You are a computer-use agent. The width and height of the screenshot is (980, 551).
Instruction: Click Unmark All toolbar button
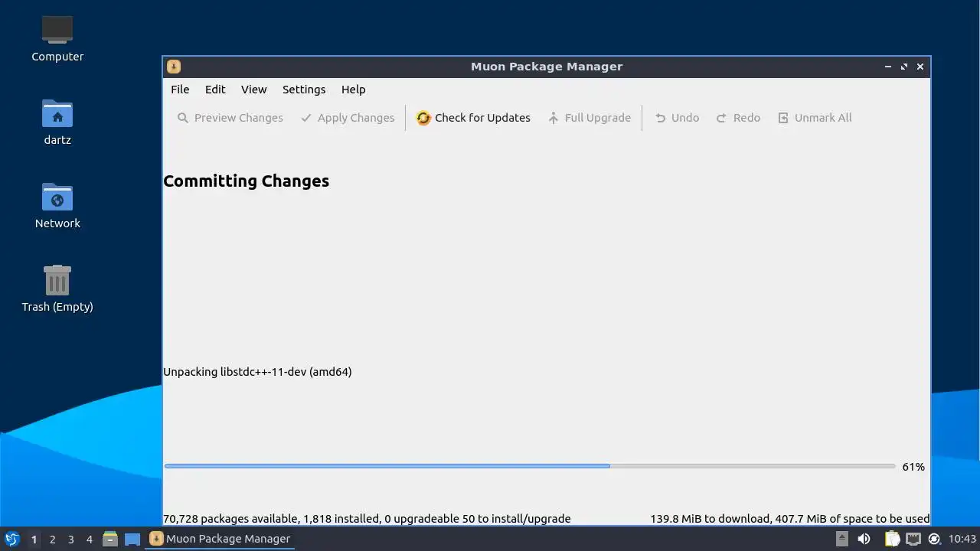pyautogui.click(x=815, y=118)
